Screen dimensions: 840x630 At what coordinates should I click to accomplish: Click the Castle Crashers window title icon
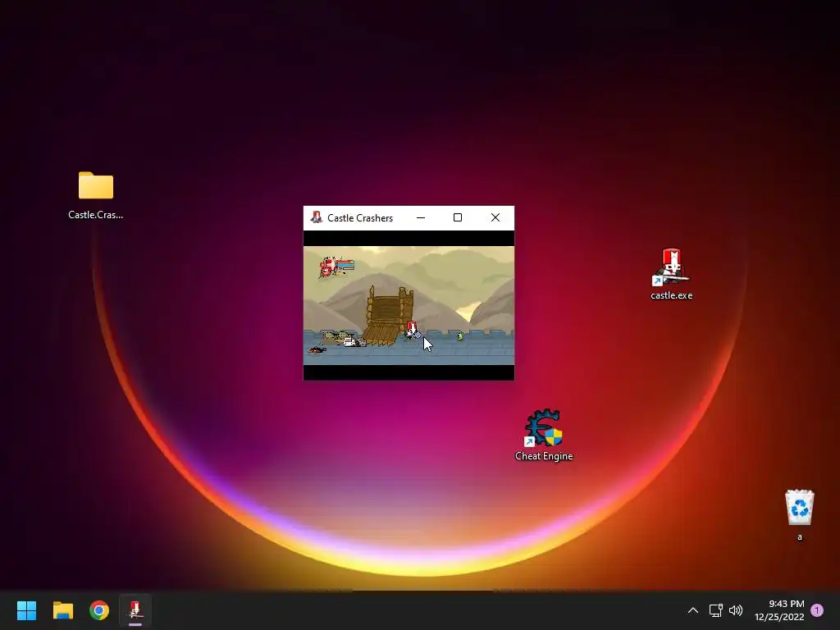[316, 217]
